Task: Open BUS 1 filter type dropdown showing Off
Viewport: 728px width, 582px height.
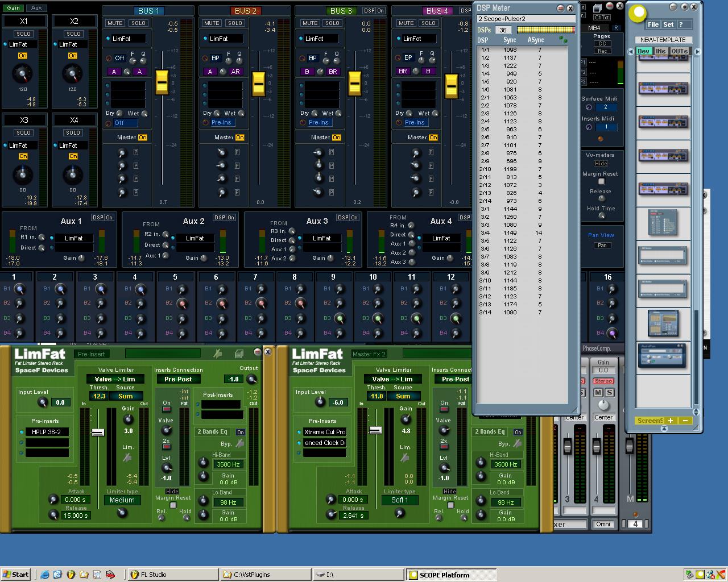Action: pyautogui.click(x=119, y=58)
